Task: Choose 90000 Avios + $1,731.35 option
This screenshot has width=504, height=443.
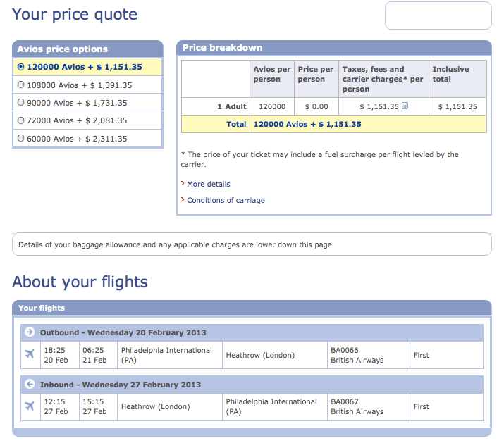Action: 20,103
